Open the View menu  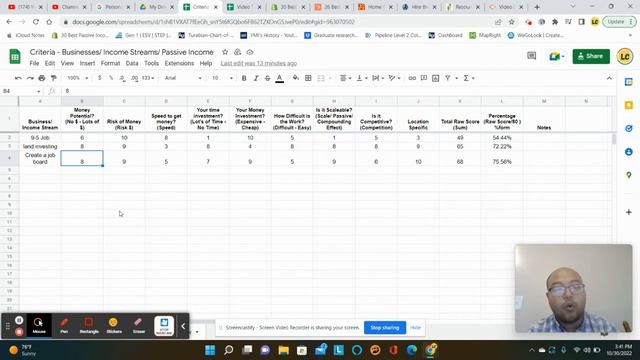(x=67, y=63)
